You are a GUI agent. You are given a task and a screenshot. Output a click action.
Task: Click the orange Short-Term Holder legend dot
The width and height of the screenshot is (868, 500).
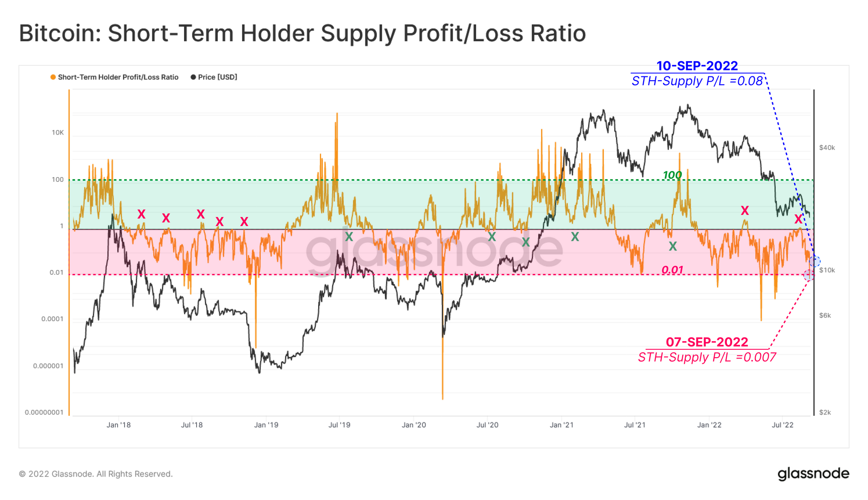(53, 77)
